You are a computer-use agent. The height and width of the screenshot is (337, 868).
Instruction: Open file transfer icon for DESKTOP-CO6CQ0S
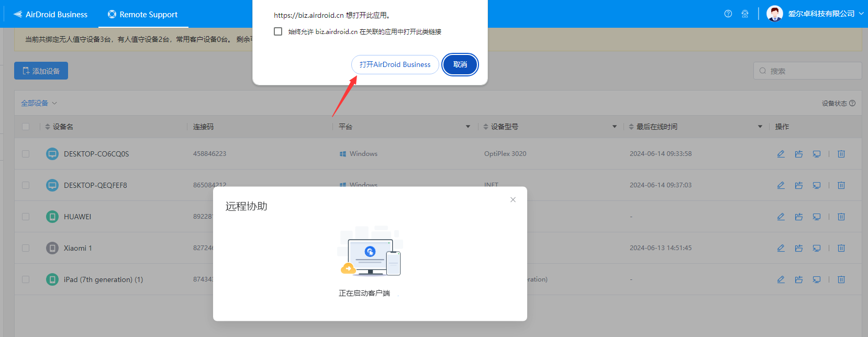click(798, 154)
